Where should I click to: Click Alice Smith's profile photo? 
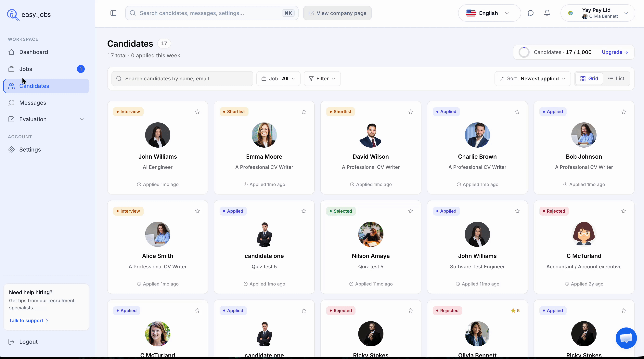pos(158,234)
